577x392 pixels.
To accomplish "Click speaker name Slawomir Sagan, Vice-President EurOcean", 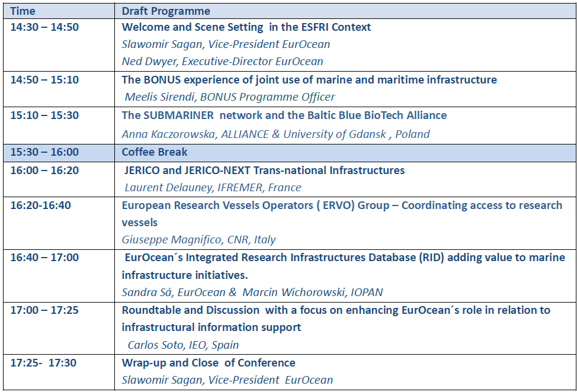I will point(226,44).
